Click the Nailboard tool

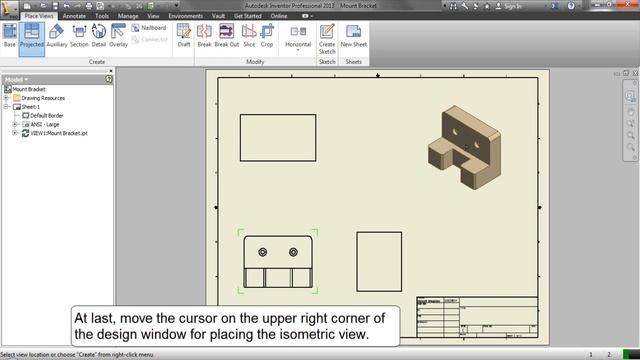click(149, 28)
